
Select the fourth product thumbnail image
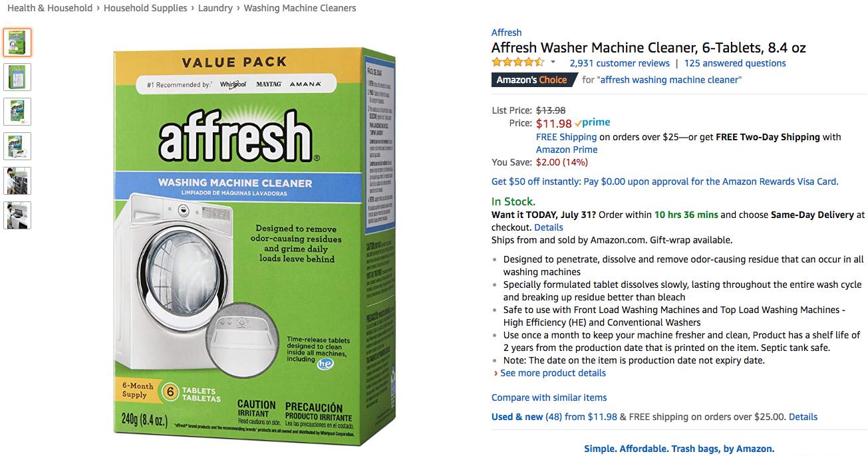17,146
